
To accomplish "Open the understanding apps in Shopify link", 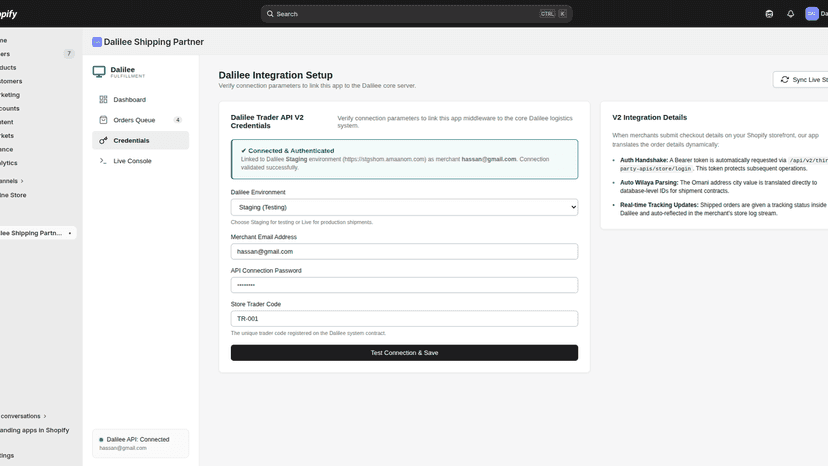I will click(35, 430).
